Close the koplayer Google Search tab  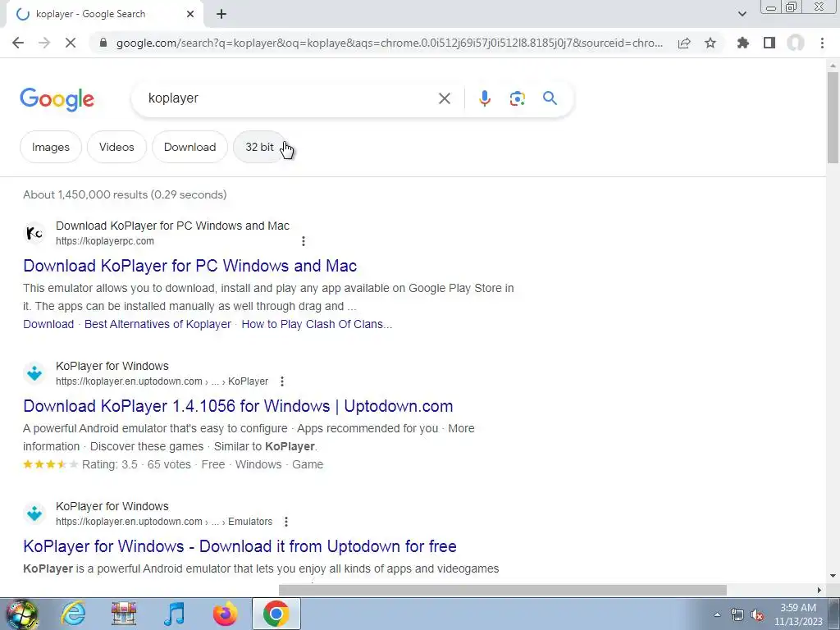190,15
